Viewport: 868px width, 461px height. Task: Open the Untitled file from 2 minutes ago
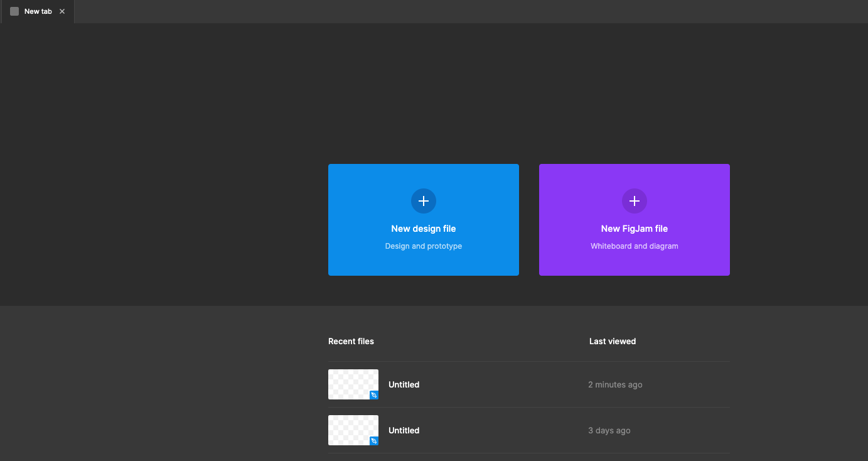coord(529,384)
